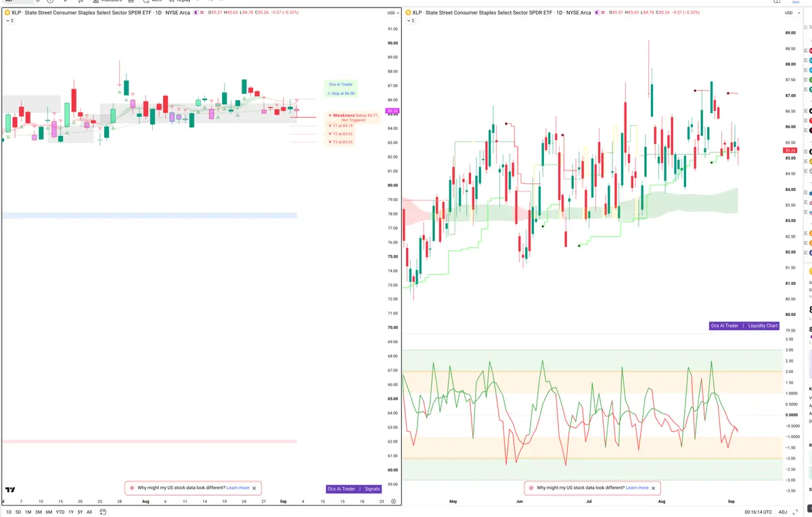Click the moon session icon in right chart

(x=597, y=13)
